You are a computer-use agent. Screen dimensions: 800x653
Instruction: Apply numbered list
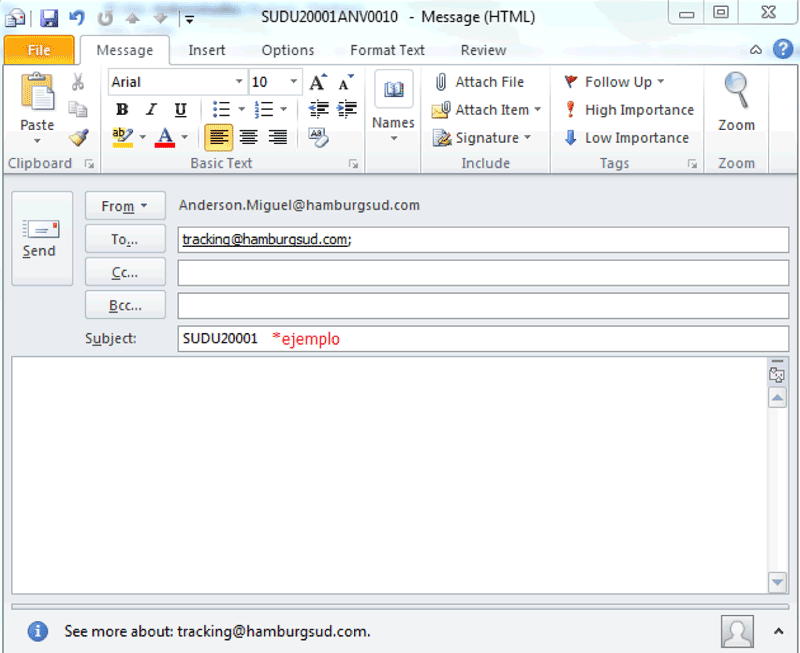pyautogui.click(x=264, y=109)
